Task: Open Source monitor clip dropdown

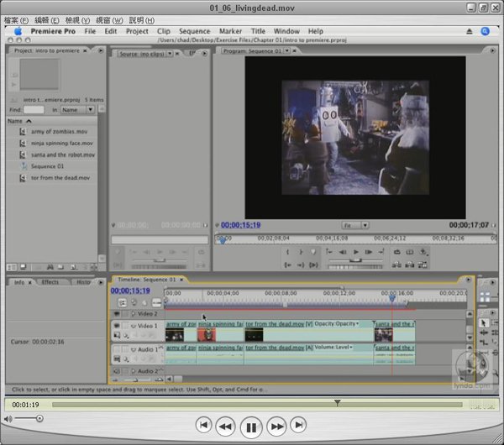Action: tap(170, 54)
